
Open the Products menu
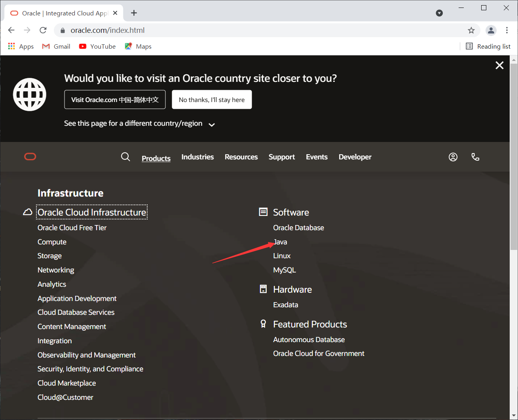(156, 158)
